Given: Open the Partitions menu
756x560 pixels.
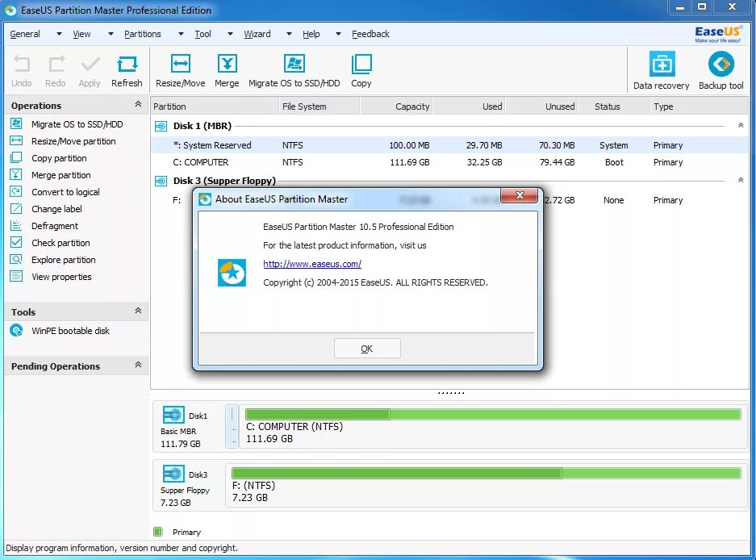Looking at the screenshot, I should (x=143, y=34).
